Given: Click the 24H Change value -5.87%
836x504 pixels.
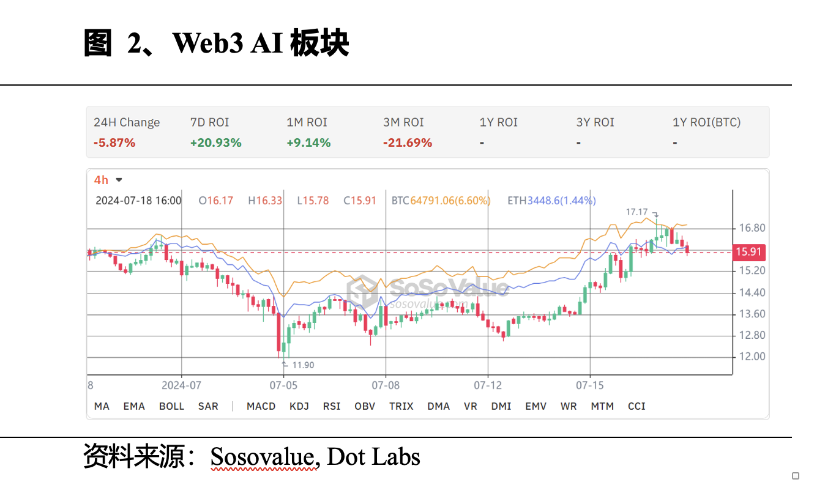Looking at the screenshot, I should 114,143.
